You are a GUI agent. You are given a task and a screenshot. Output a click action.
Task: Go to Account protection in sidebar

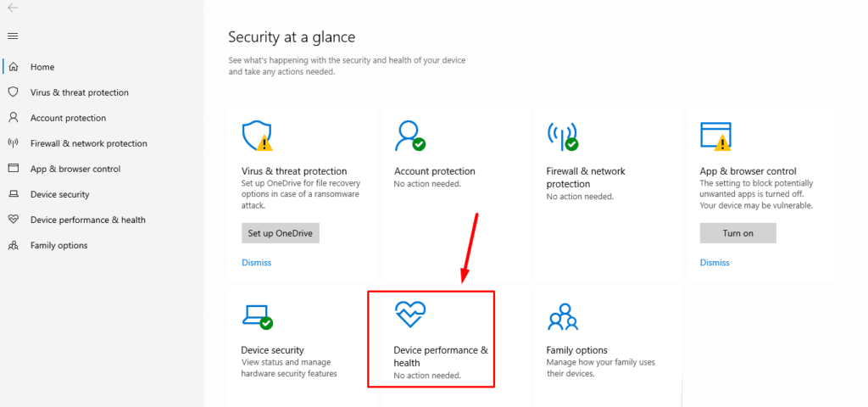click(x=68, y=118)
